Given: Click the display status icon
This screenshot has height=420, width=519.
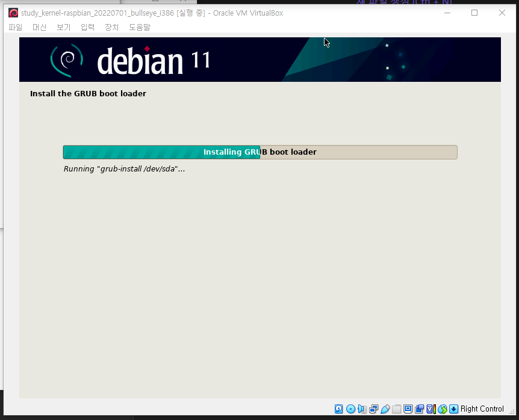Looking at the screenshot, I should point(408,409).
